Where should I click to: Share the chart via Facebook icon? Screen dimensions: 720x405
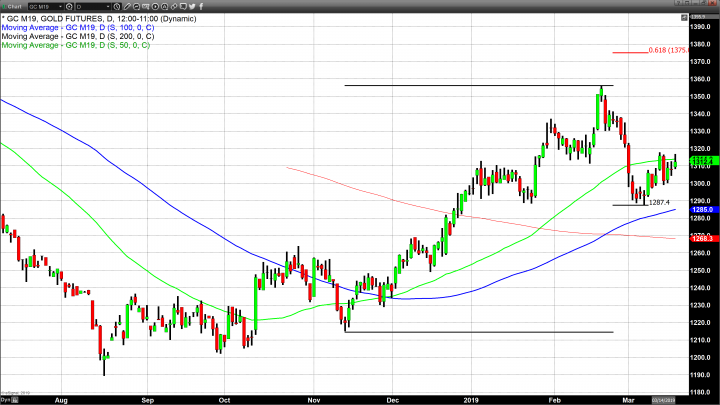click(x=201, y=6)
